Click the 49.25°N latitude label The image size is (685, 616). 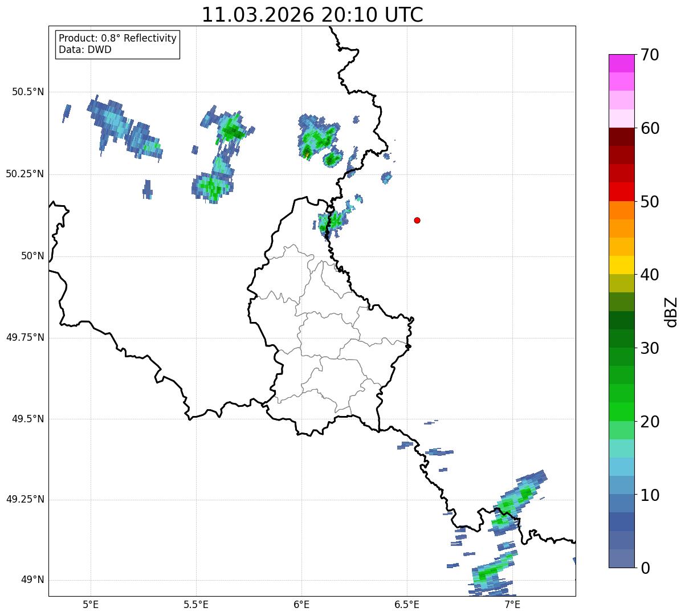tap(25, 500)
